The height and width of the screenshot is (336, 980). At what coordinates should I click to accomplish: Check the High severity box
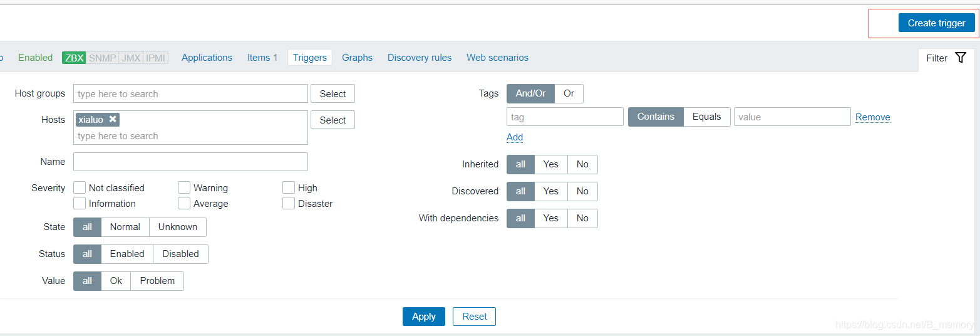coord(289,187)
